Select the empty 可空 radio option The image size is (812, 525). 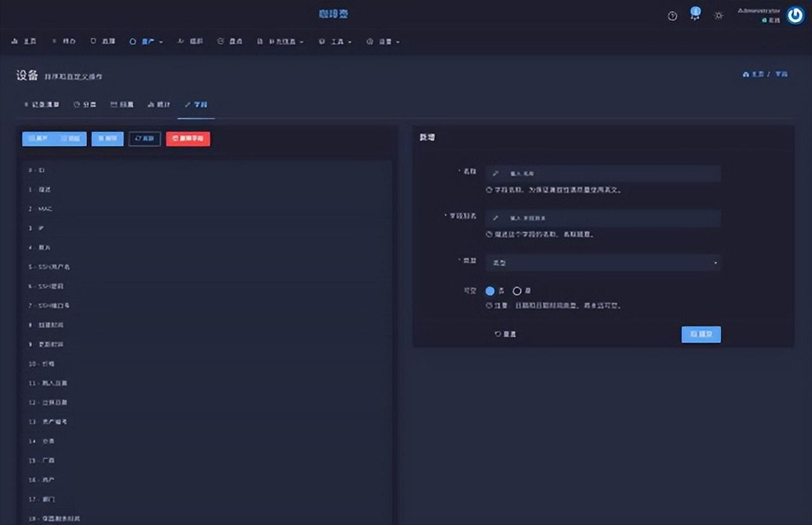click(517, 291)
